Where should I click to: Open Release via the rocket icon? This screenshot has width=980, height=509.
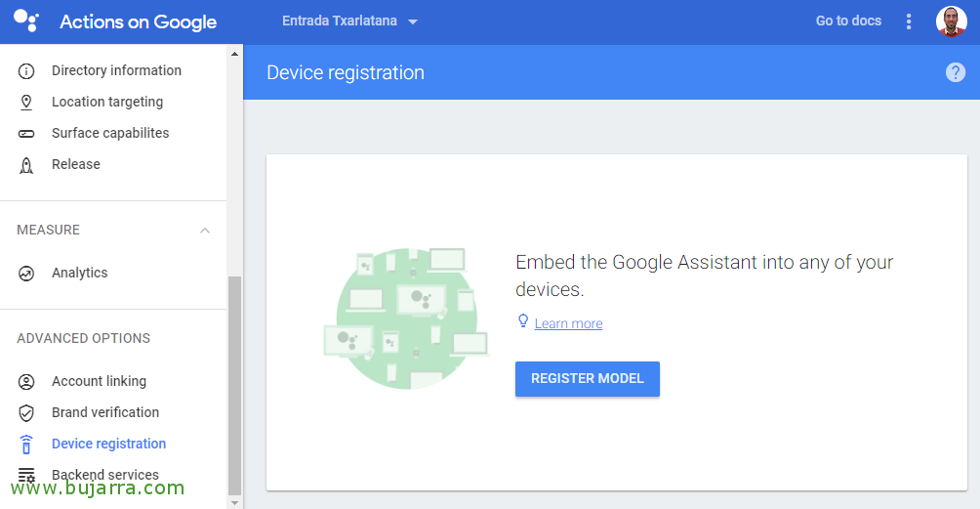tap(26, 165)
